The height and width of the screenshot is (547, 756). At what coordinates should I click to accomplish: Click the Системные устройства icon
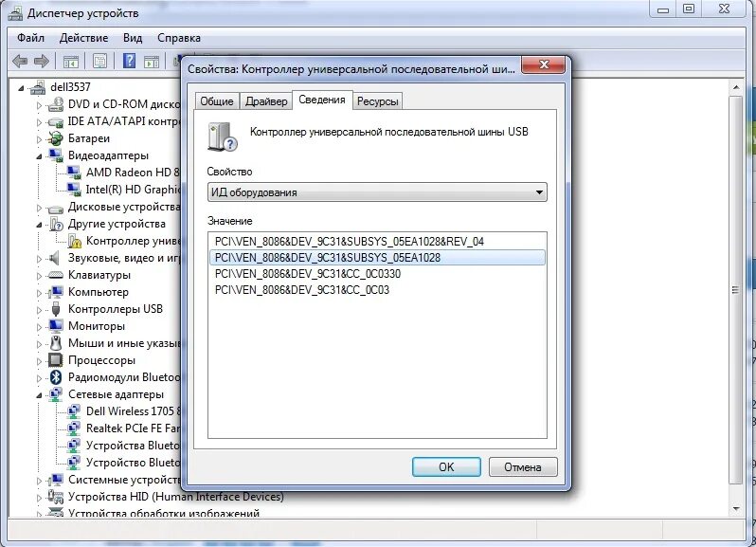coord(56,480)
